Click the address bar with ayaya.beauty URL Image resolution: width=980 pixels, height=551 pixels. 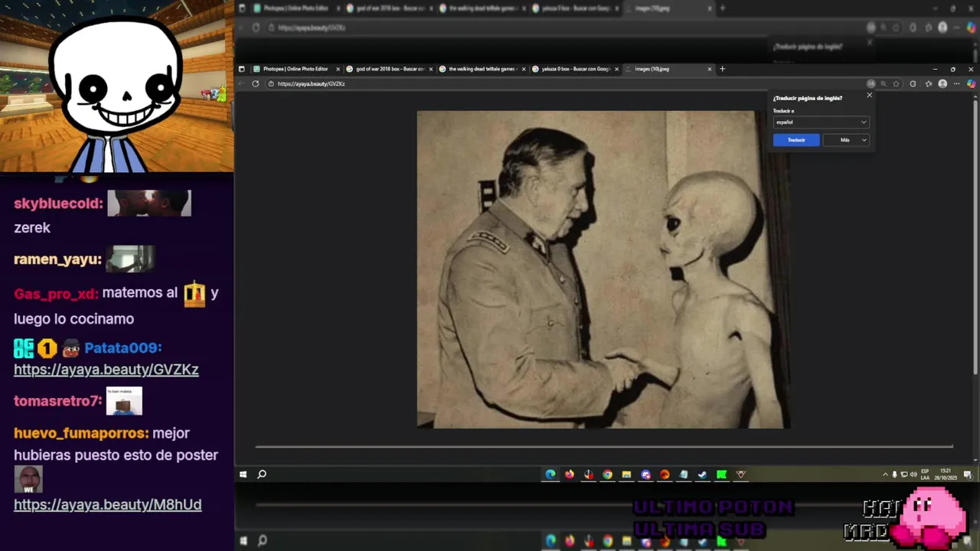click(567, 83)
